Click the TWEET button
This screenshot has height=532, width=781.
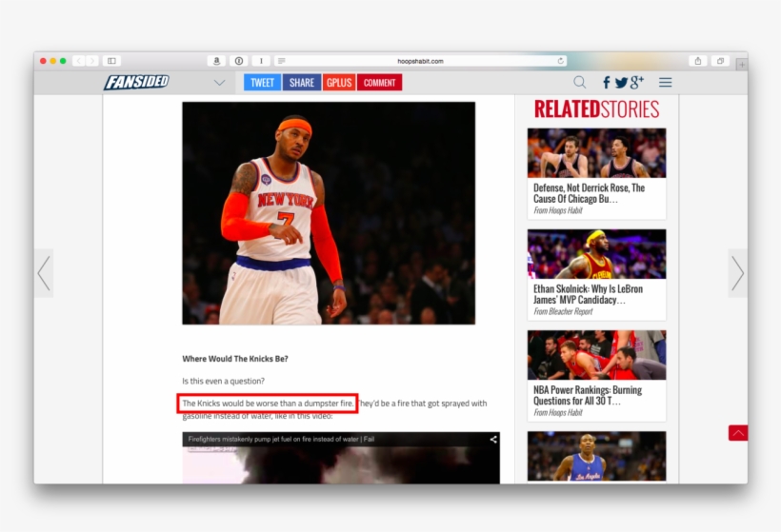pyautogui.click(x=263, y=83)
